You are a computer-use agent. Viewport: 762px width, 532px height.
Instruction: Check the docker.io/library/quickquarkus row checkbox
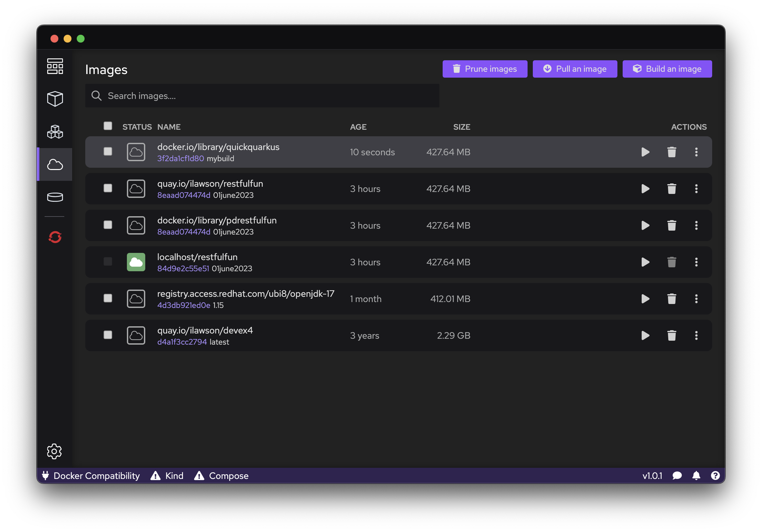pos(108,152)
